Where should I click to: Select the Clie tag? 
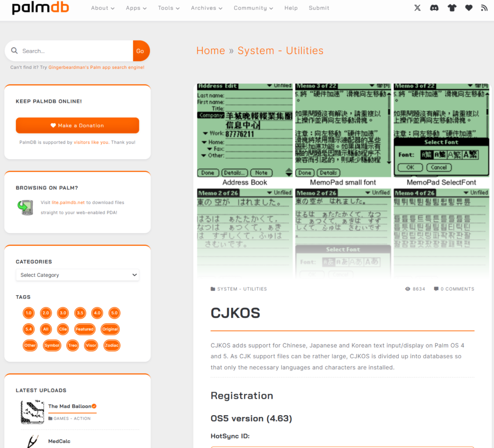click(63, 329)
